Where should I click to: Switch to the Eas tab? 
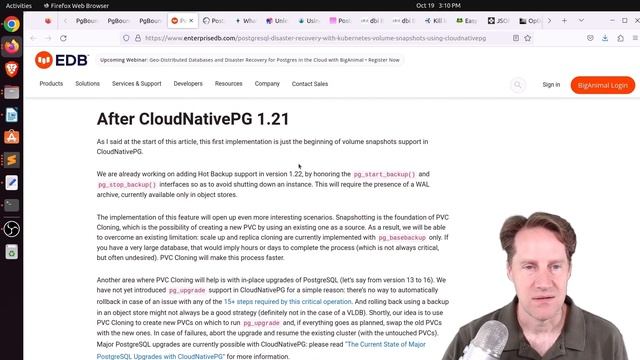(x=467, y=20)
